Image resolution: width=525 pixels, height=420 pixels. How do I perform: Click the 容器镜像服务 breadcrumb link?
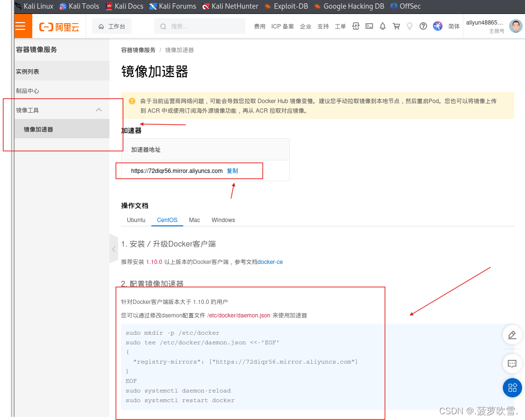pyautogui.click(x=138, y=50)
